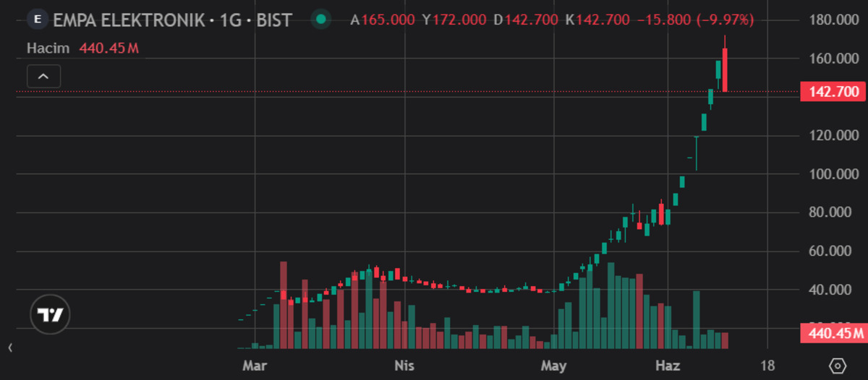
Task: Click the low price D142.700
Action: click(x=526, y=20)
